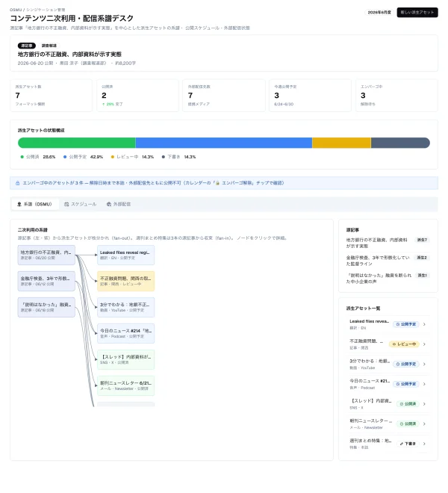Expand 3分でわかる row chevron in asset list

pyautogui.click(x=424, y=364)
